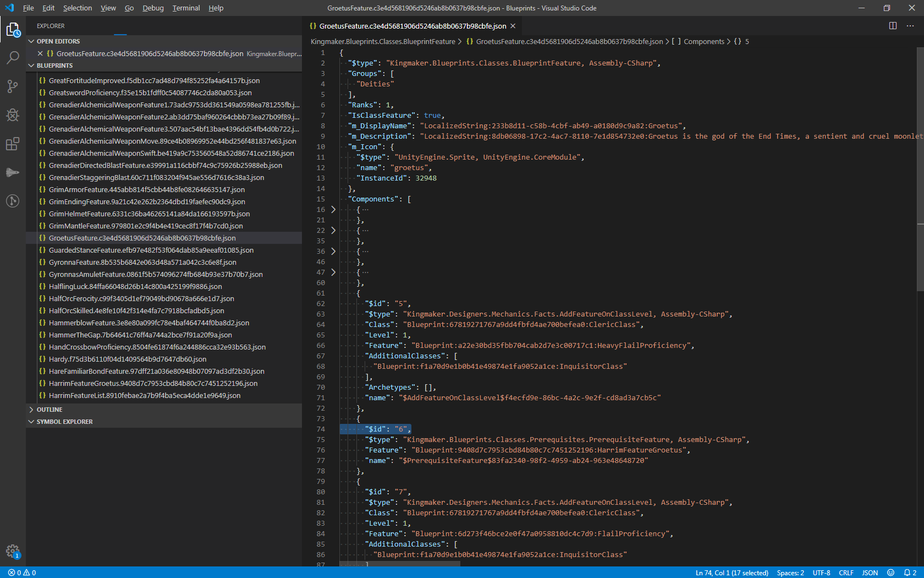Open the editor More Actions ellipsis
This screenshot has height=578, width=924.
[910, 26]
